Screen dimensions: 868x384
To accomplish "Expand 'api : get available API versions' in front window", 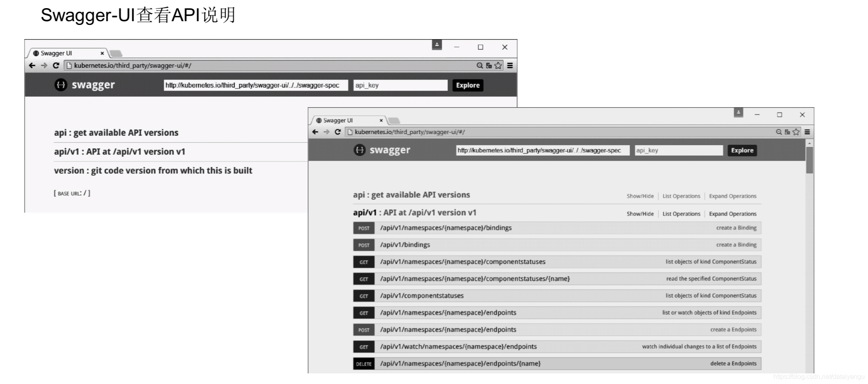I will pyautogui.click(x=412, y=195).
